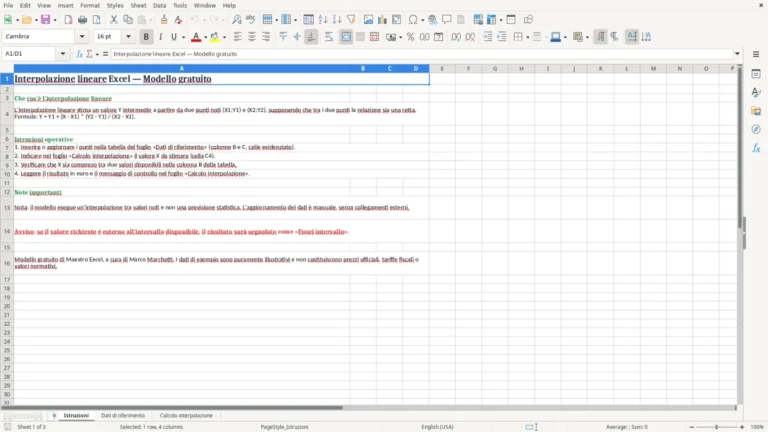Clear direct formatting icon
The image size is (768, 432).
[178, 20]
